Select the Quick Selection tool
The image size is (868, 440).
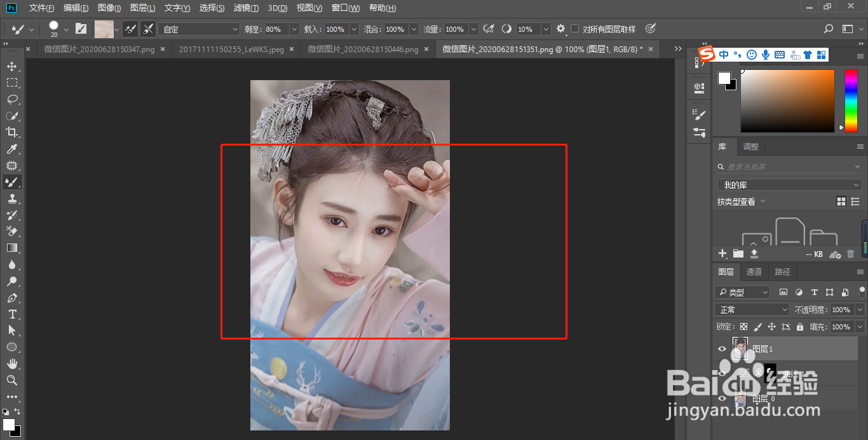point(11,116)
